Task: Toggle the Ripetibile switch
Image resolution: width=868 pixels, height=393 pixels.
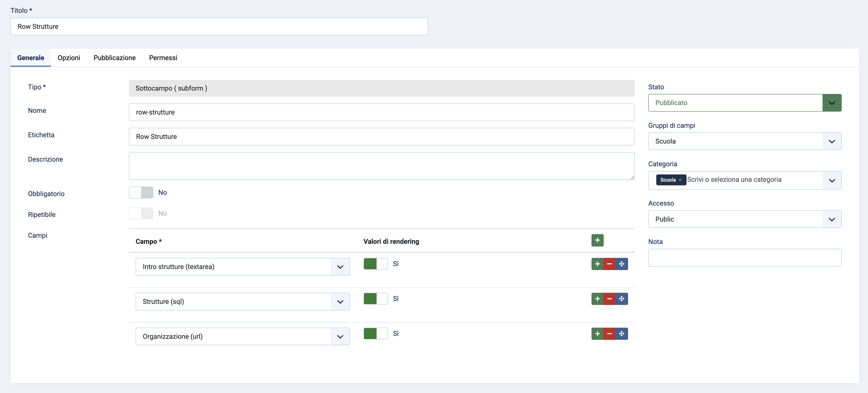Action: [141, 213]
